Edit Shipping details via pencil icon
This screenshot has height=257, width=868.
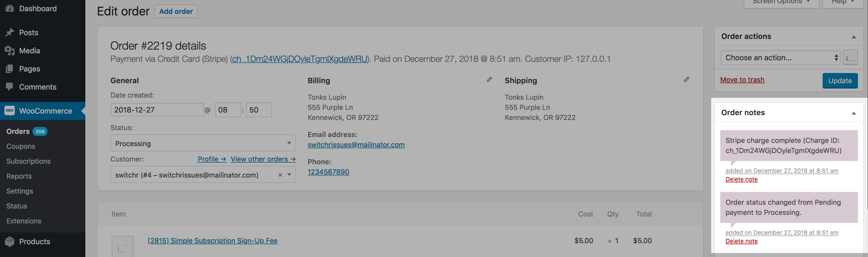point(686,80)
